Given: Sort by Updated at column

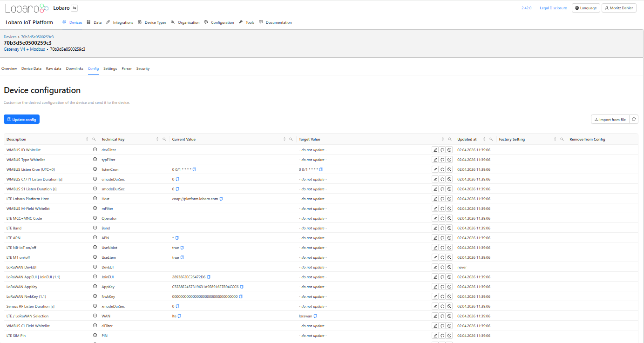Looking at the screenshot, I should pyautogui.click(x=485, y=139).
